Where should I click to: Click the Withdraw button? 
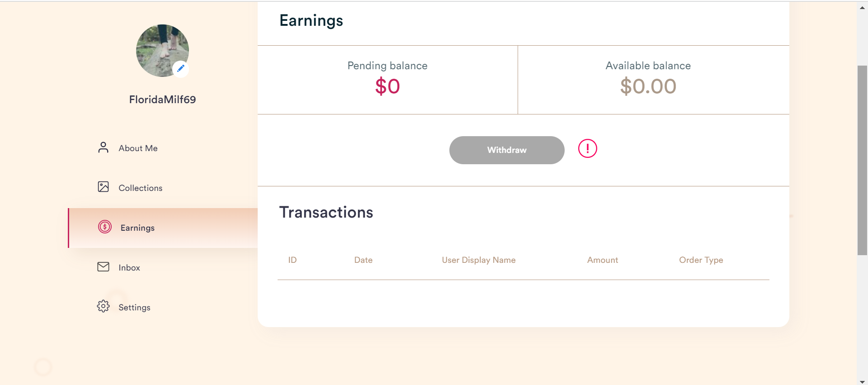507,150
